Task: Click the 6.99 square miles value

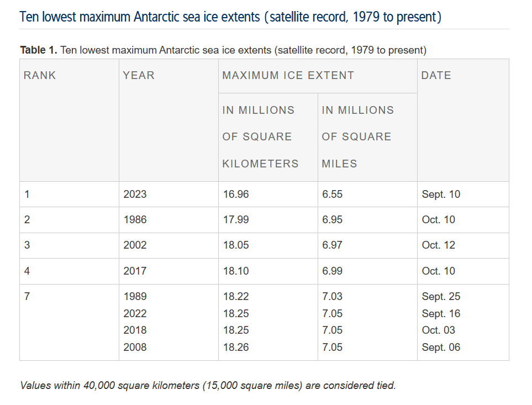Action: (x=332, y=271)
